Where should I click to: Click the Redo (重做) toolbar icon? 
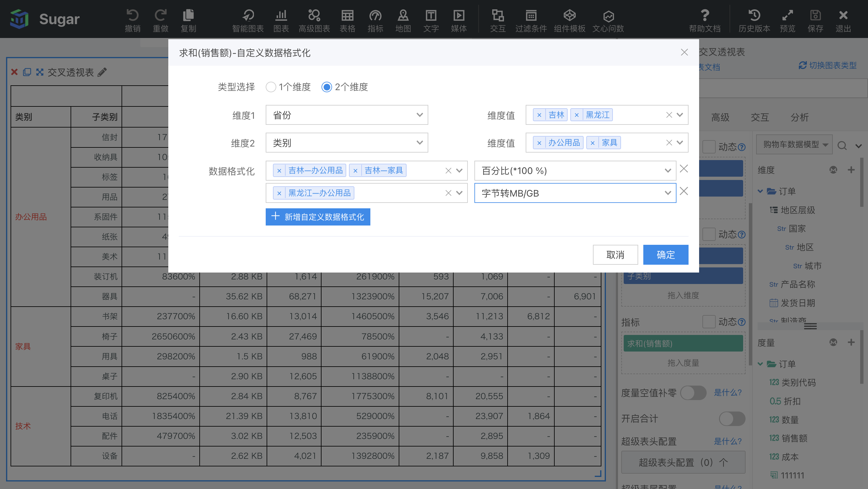[x=160, y=20]
